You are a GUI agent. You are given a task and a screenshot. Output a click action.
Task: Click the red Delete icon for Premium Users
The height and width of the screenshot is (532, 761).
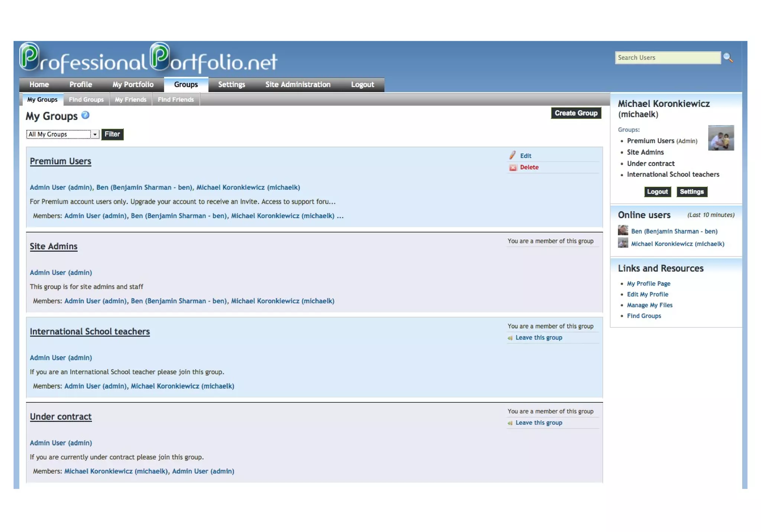coord(513,167)
